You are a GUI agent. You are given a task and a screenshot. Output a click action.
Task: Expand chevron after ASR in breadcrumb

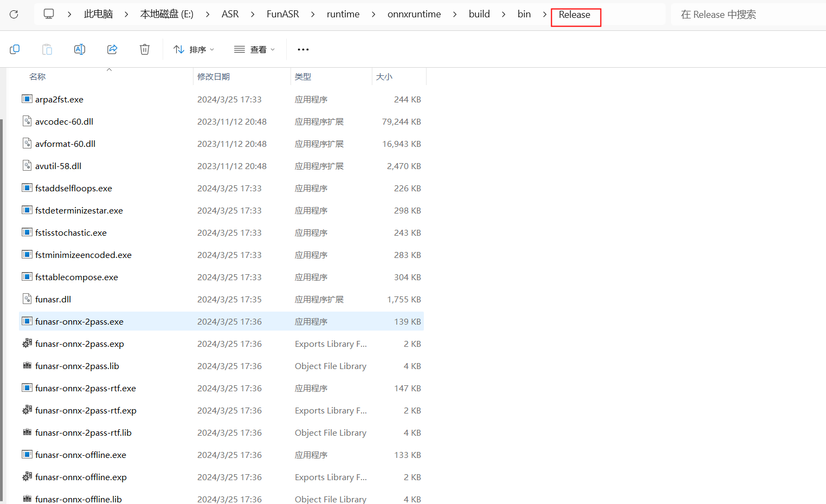tap(253, 14)
